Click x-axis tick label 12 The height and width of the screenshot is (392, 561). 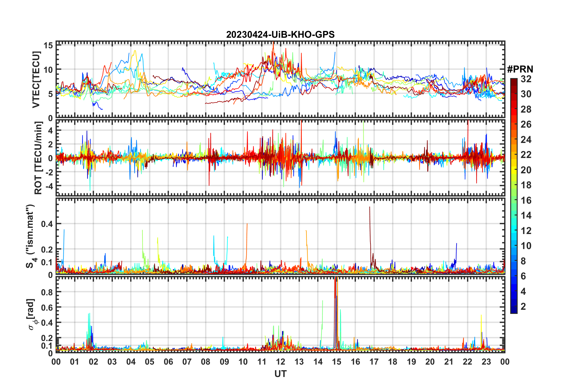(280, 362)
